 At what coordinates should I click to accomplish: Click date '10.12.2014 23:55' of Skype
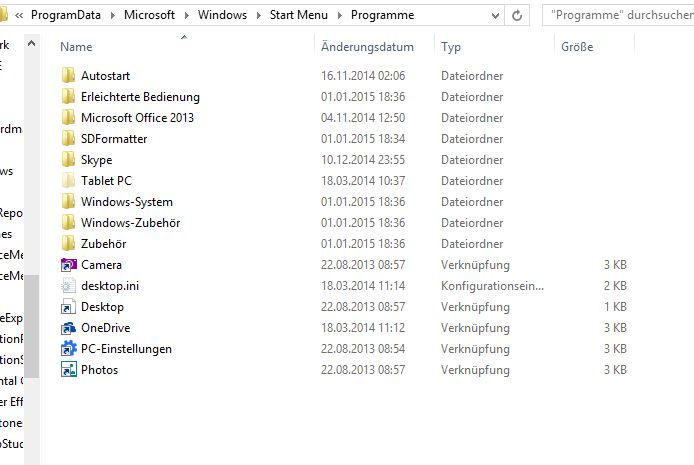click(x=363, y=160)
